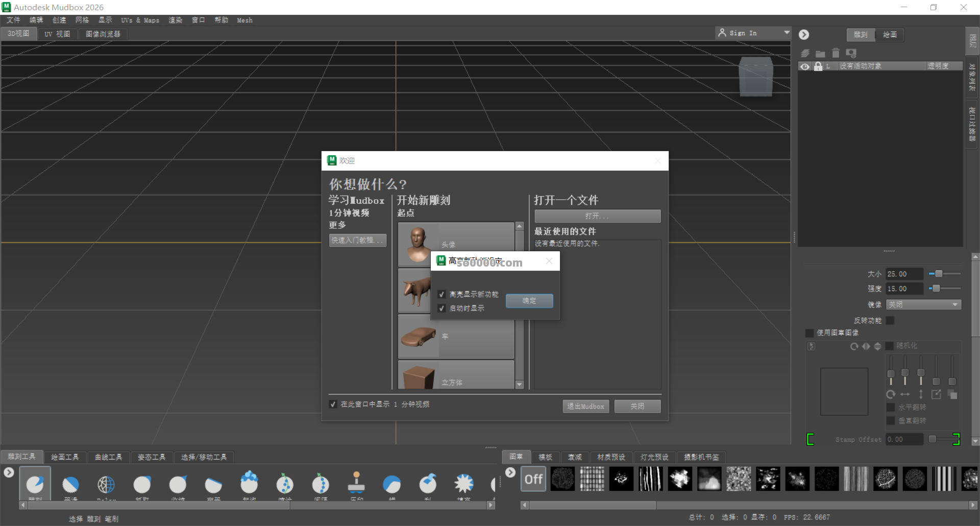Screen dimensions: 980x526
Task: Open the object list side tab (对象列表)
Action: [x=972, y=77]
